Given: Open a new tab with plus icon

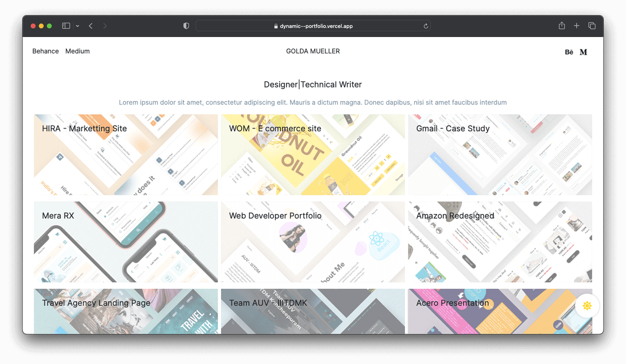Looking at the screenshot, I should point(577,26).
